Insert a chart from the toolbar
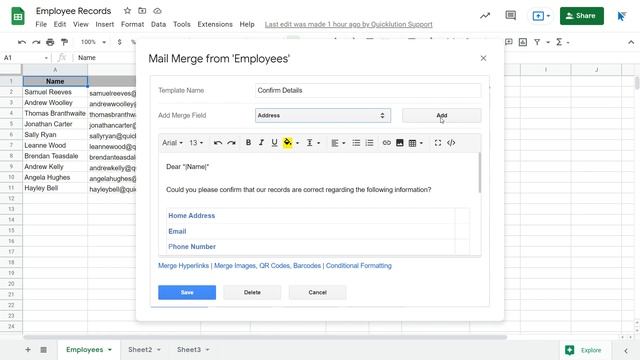The height and width of the screenshot is (360, 640). [523, 42]
